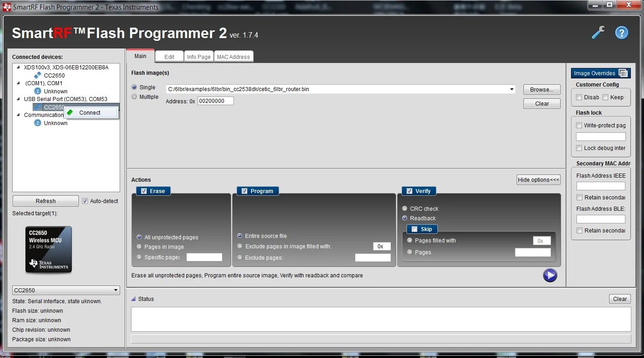Switch to the Edit tab
This screenshot has width=644, height=358.
(169, 57)
